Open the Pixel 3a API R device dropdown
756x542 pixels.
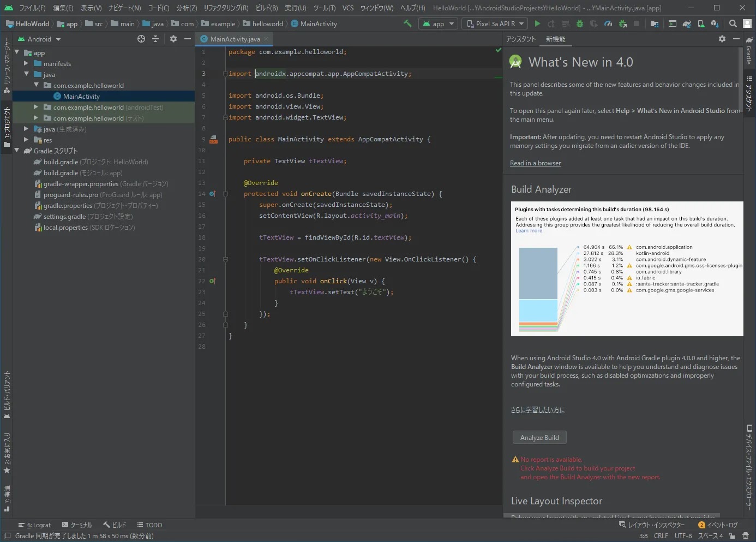point(495,24)
